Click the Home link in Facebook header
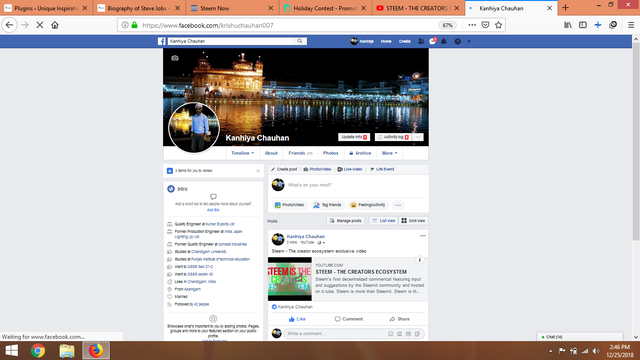Viewport: 640px width, 360px height. pos(386,41)
